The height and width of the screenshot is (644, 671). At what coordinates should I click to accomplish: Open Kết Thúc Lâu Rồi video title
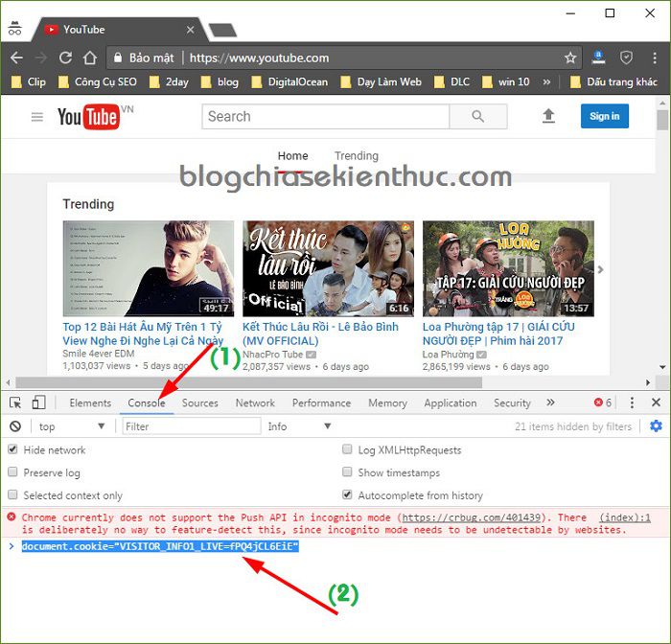(320, 333)
